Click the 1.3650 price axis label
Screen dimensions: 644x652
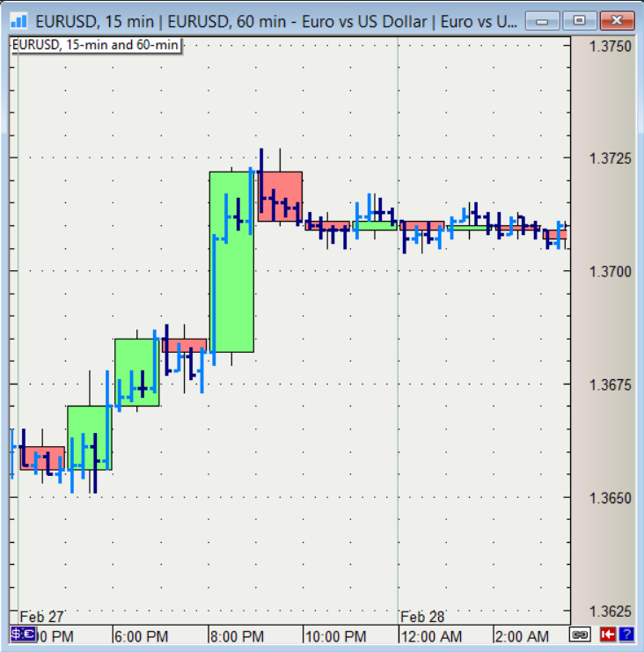[611, 498]
